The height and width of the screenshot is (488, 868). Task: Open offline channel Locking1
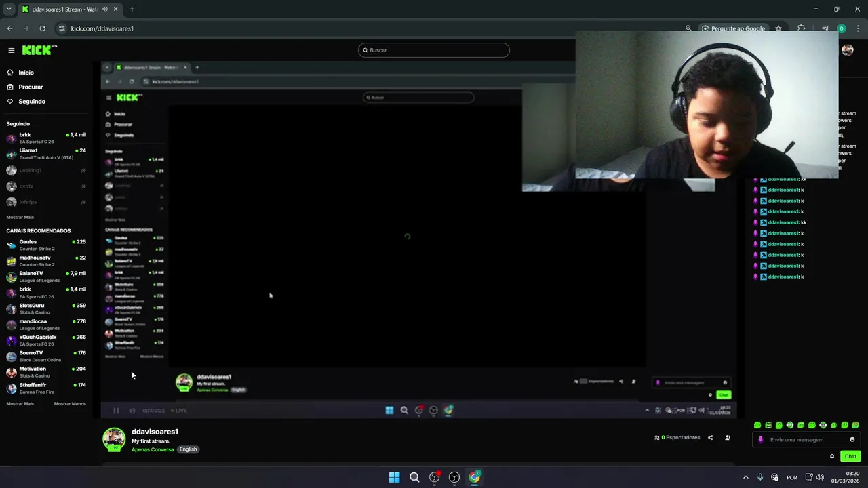tap(46, 170)
